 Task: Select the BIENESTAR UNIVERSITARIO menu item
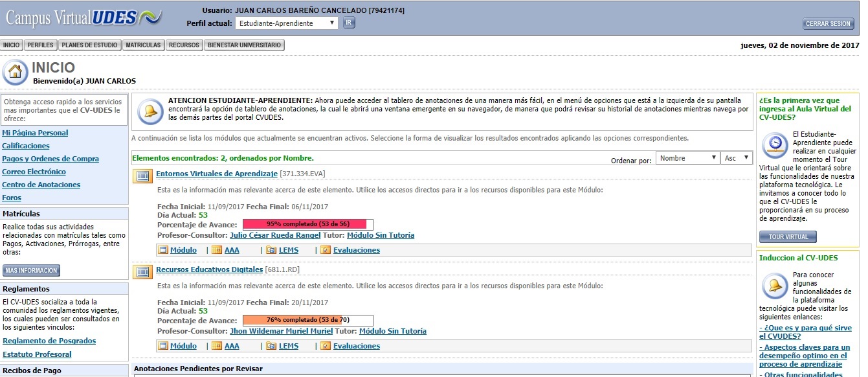point(244,45)
